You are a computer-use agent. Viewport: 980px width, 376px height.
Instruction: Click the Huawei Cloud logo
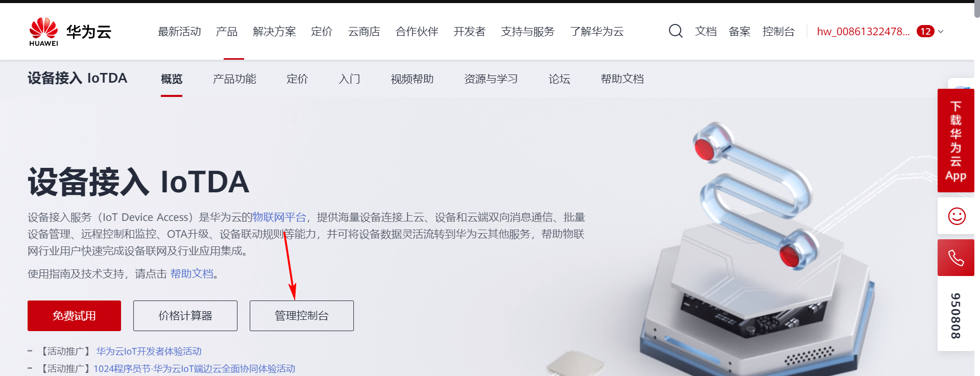point(70,32)
